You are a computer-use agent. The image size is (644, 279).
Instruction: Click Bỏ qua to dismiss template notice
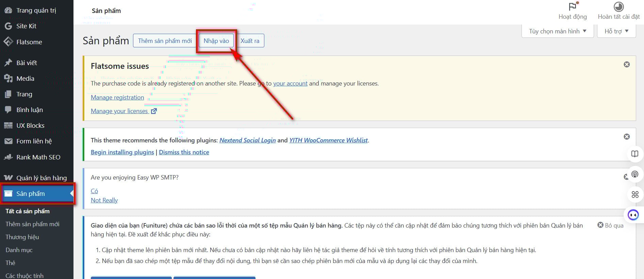611,225
